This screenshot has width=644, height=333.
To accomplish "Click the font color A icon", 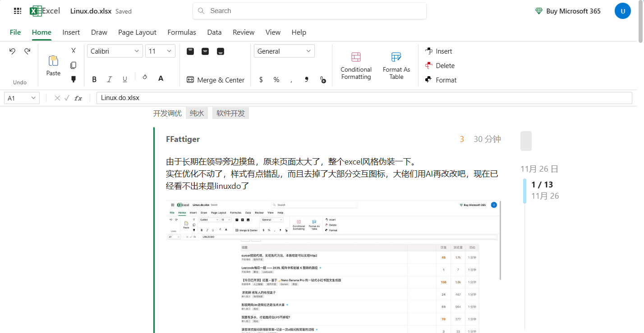I will pos(161,78).
